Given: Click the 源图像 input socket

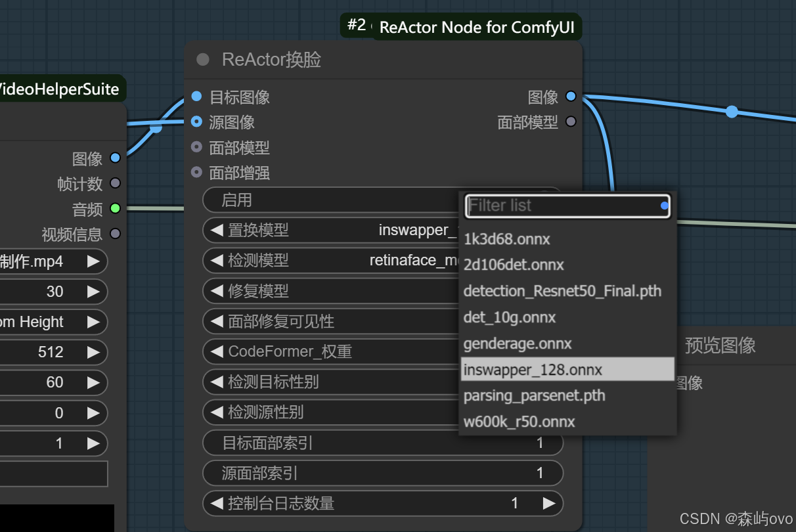Looking at the screenshot, I should pos(196,122).
